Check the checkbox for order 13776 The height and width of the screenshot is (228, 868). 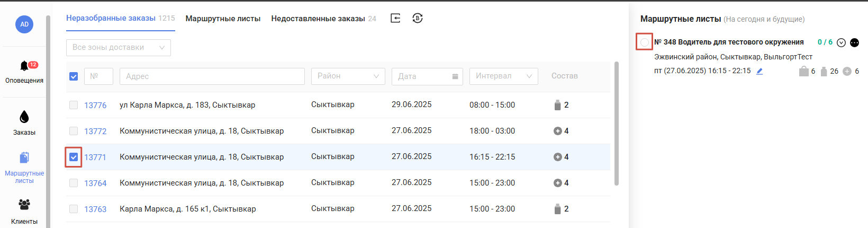point(74,105)
